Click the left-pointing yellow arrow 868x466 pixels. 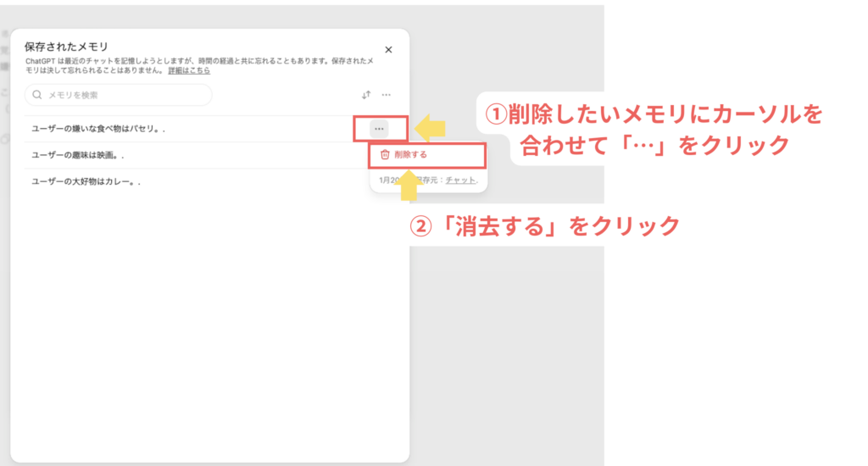433,128
